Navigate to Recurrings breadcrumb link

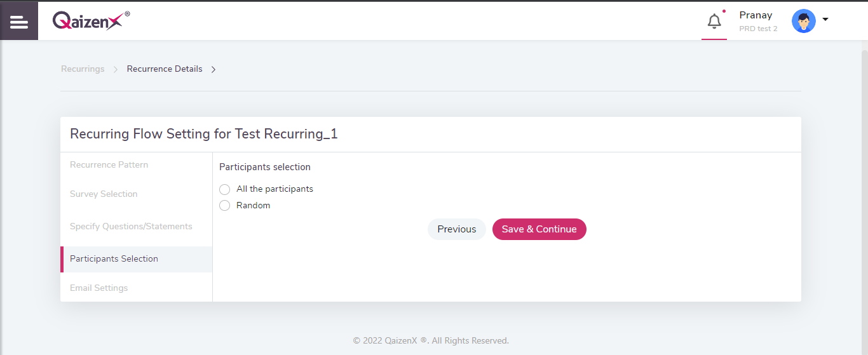pyautogui.click(x=83, y=69)
